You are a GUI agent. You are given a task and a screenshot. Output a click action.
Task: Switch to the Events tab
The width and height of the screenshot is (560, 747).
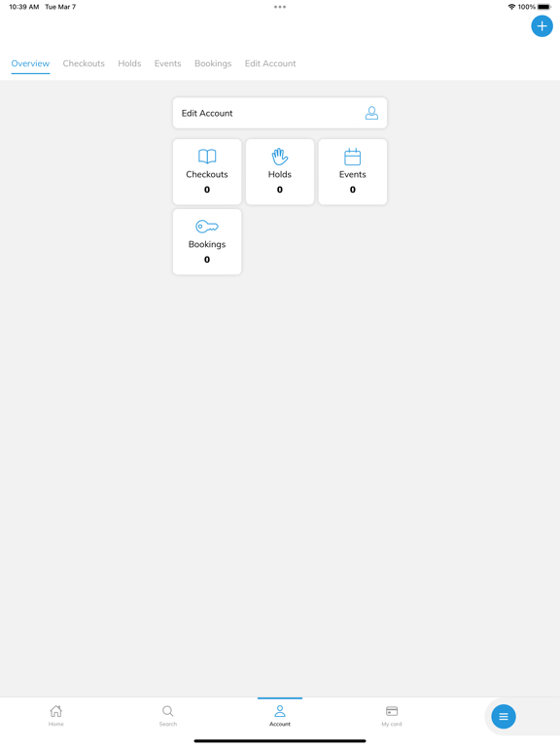(167, 63)
